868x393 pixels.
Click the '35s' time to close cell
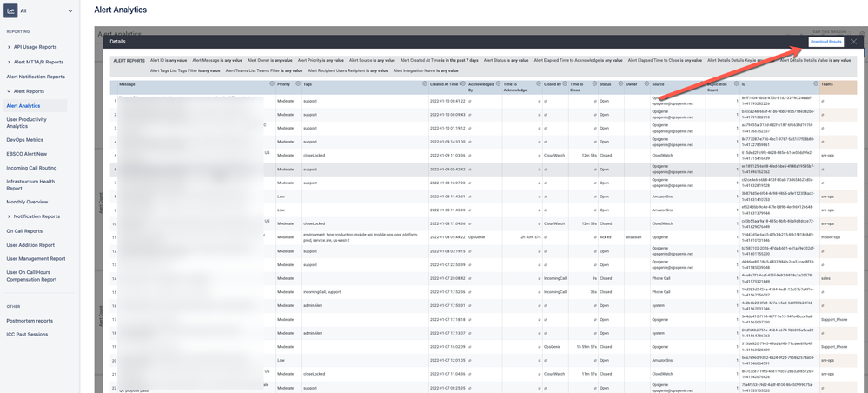[x=593, y=291]
